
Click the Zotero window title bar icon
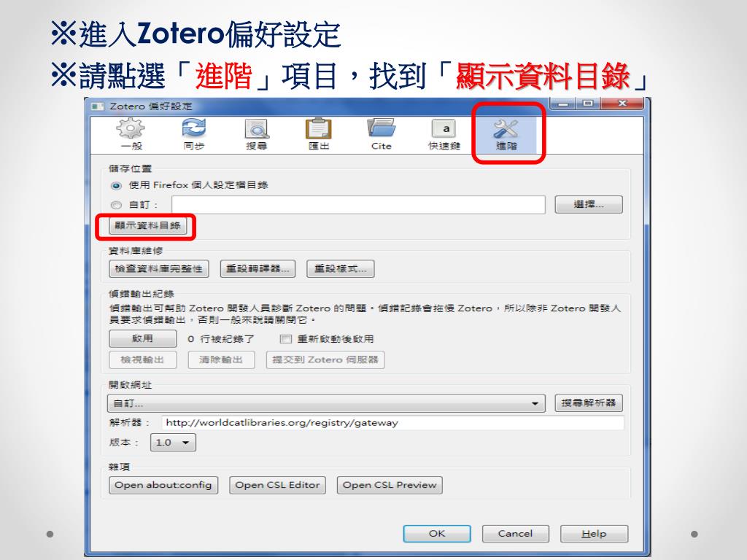tap(98, 106)
